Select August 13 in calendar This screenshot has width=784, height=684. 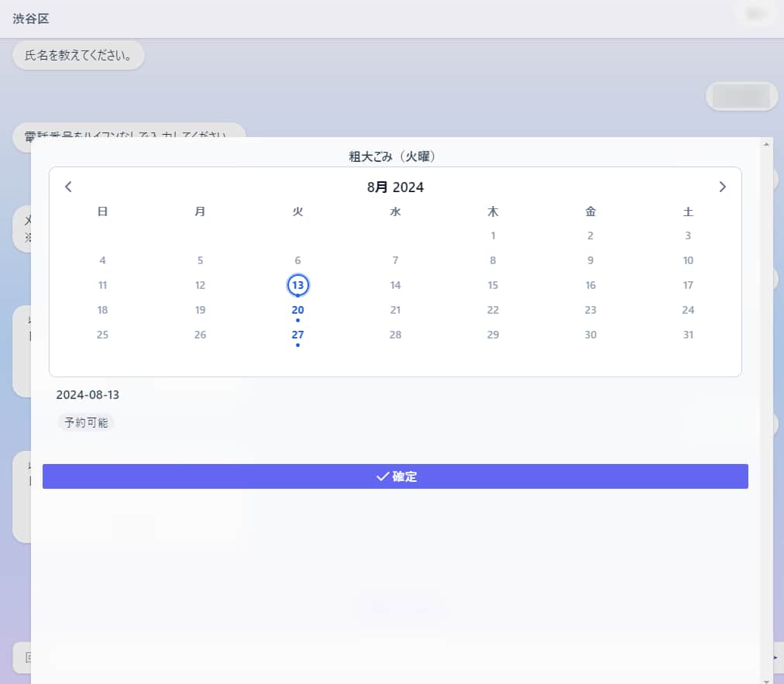[x=298, y=285]
